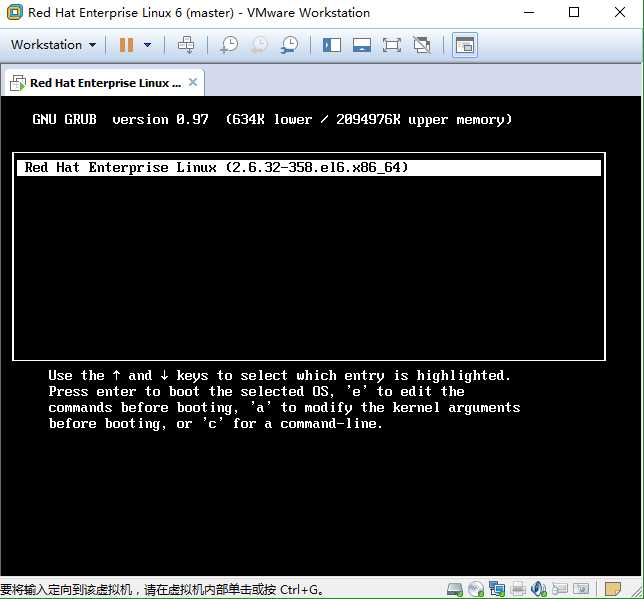This screenshot has height=599, width=644.
Task: Click the sound card status icon
Action: [x=539, y=589]
